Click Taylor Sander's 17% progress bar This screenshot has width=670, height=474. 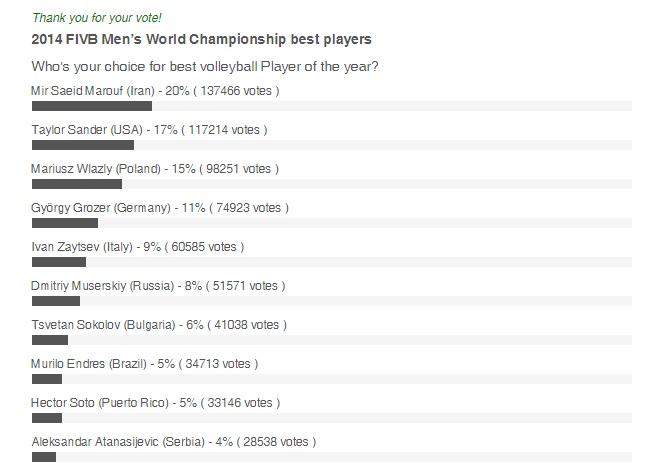(83, 145)
